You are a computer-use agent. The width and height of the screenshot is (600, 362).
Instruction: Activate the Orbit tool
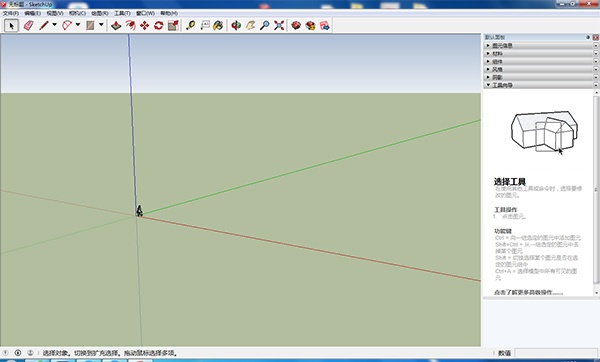point(236,26)
